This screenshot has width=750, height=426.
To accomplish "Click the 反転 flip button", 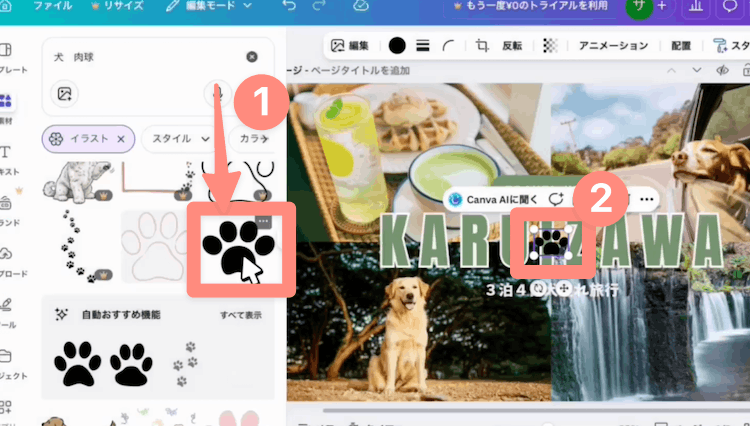I will click(x=512, y=45).
